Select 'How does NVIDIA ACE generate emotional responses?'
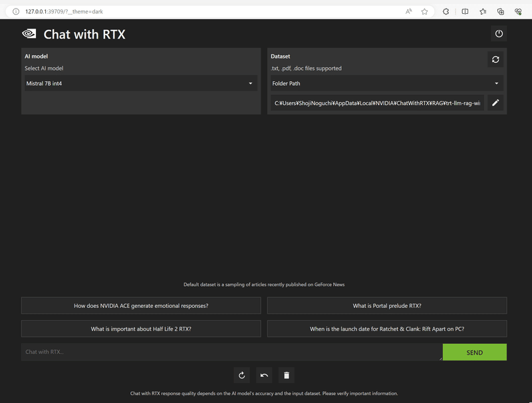Viewport: 532px width, 403px height. [141, 306]
